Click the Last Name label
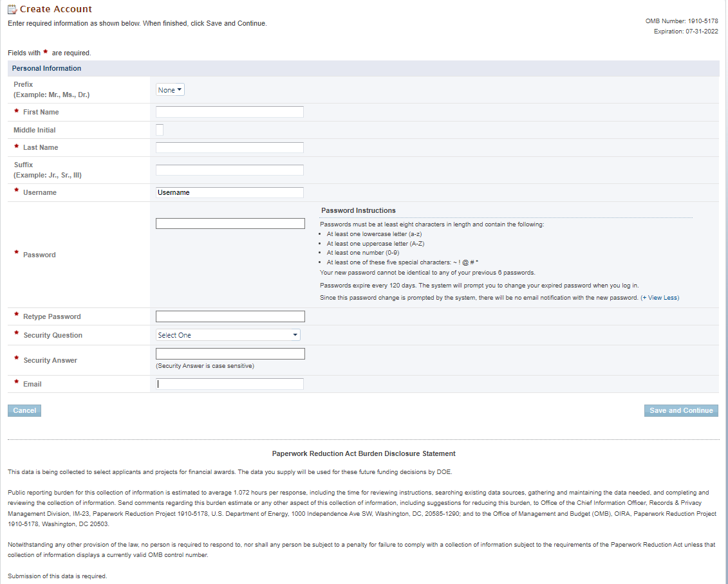728x584 pixels. pos(41,147)
